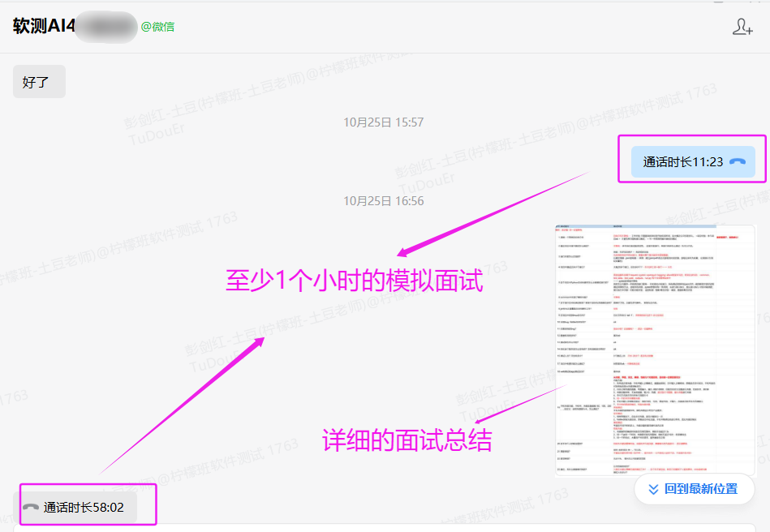Screen dimensions: 770x532
Task: Click the add member icon in chat header
Action: tap(742, 27)
